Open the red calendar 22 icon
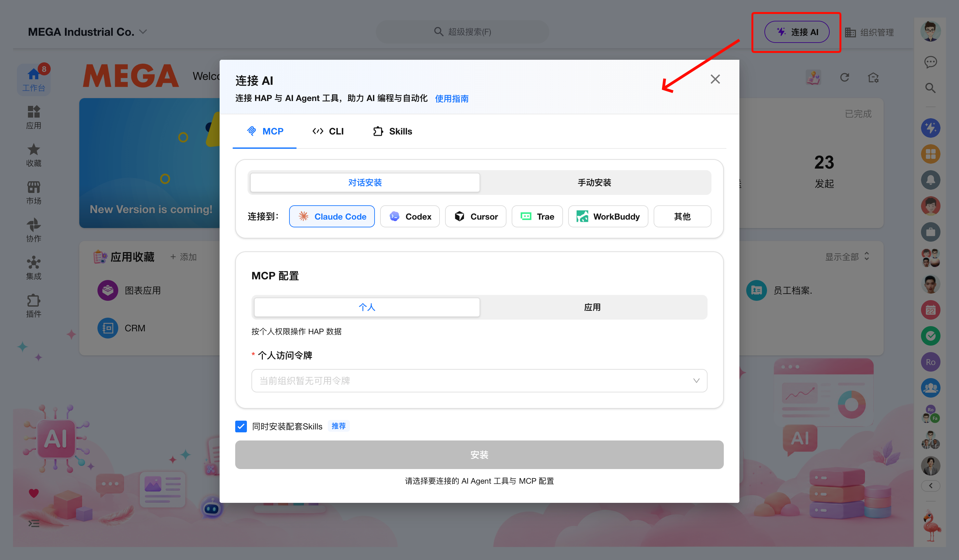 (930, 310)
